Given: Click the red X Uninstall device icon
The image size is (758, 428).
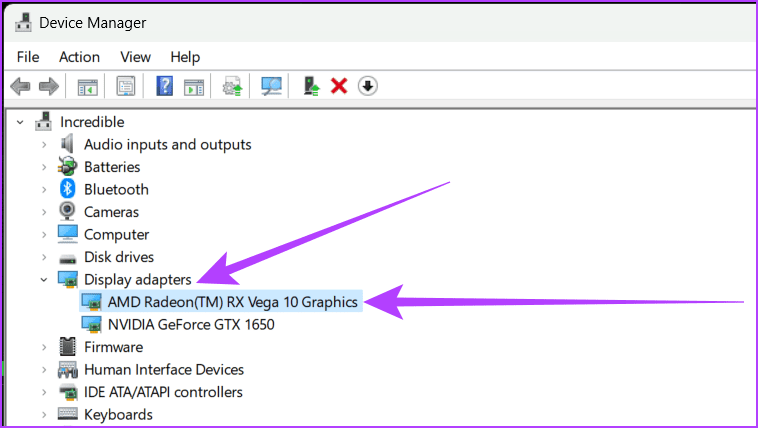Looking at the screenshot, I should 339,87.
